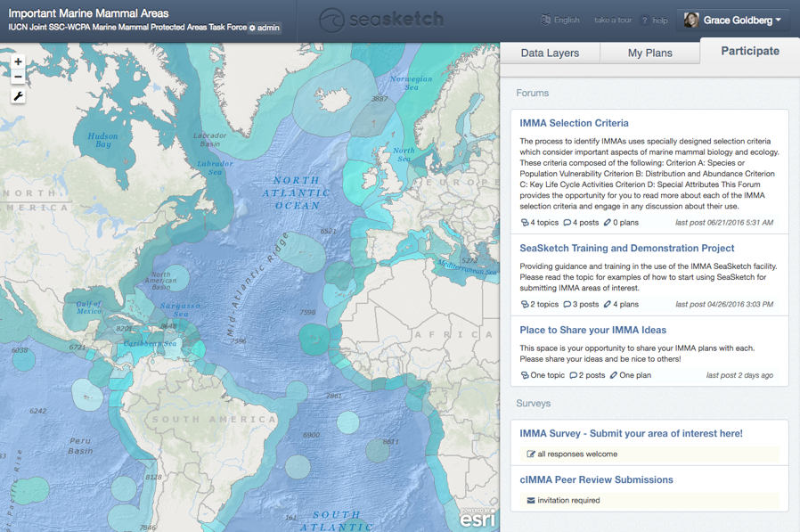The image size is (800, 532).
Task: Click the IUCN Joint SSC-WCPA Task Force subtitle
Action: pyautogui.click(x=127, y=27)
